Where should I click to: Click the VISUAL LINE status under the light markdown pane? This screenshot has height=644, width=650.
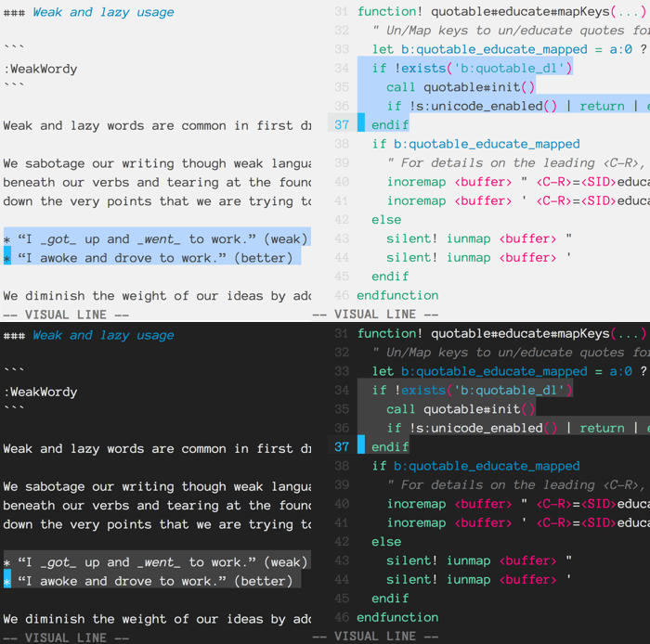pos(67,315)
